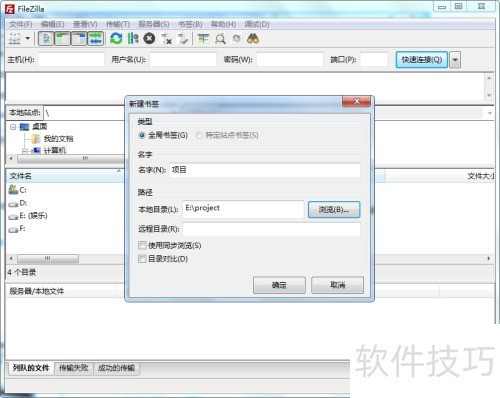Screen dimensions: 500x398
Task: Open file search binoculars icon
Action: click(x=253, y=39)
